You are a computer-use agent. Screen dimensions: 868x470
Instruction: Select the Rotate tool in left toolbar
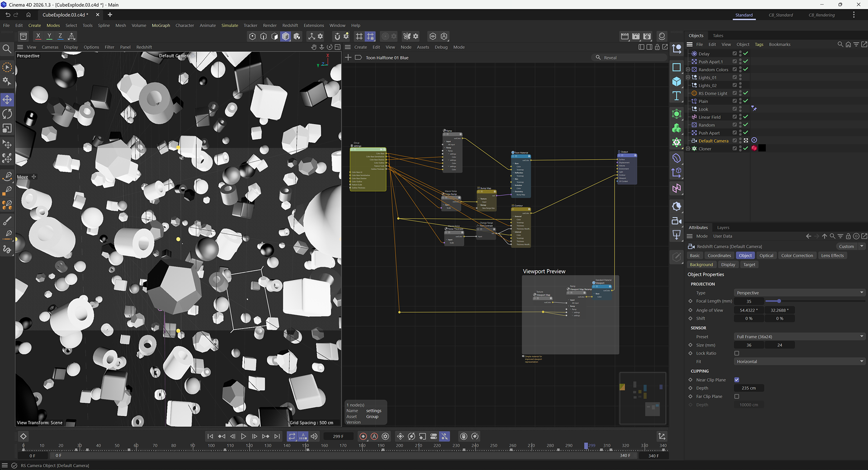(x=7, y=114)
